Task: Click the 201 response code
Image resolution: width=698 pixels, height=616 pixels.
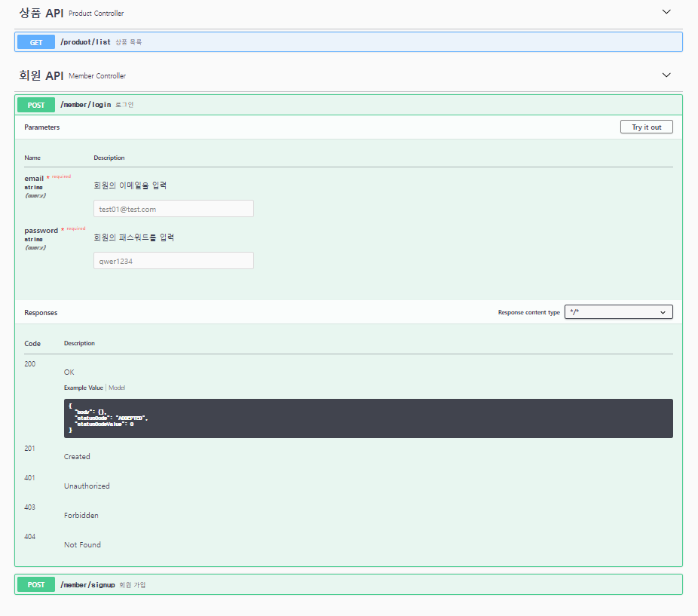Action: 29,449
